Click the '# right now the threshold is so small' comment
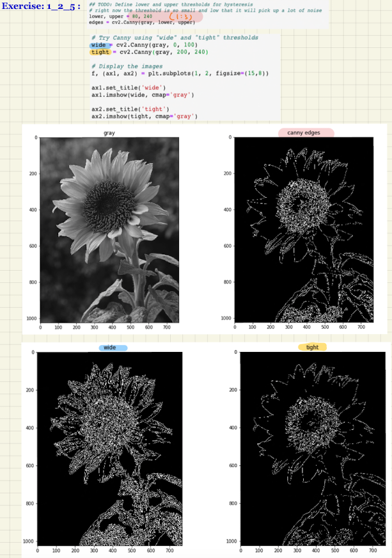The image size is (392, 558). coord(205,10)
